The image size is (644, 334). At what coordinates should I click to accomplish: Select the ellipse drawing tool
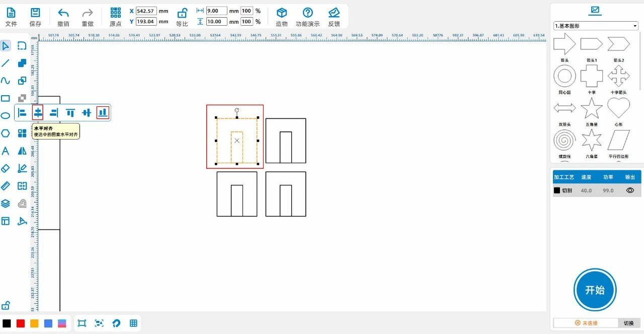(6, 115)
